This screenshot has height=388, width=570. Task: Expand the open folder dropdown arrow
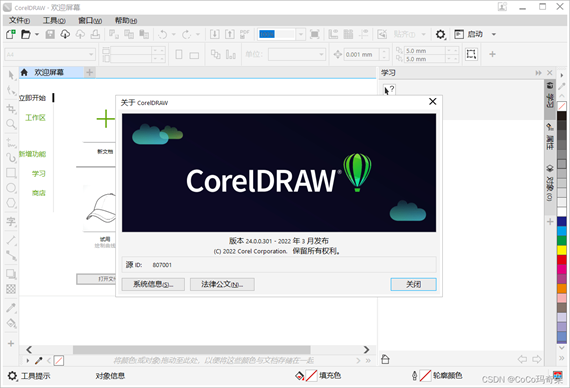[37, 35]
